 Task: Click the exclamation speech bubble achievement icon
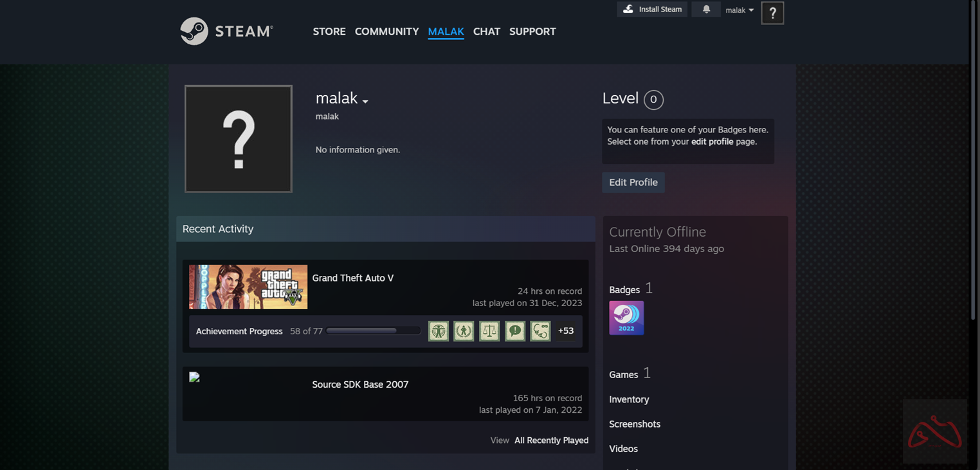click(x=514, y=331)
